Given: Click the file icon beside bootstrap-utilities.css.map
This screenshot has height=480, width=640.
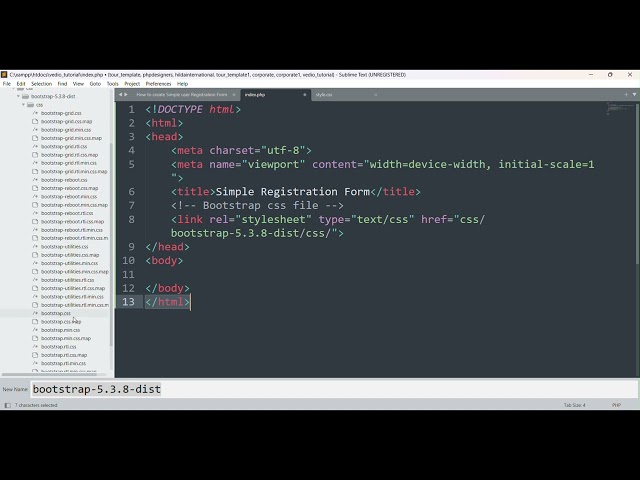Looking at the screenshot, I should (x=35, y=255).
